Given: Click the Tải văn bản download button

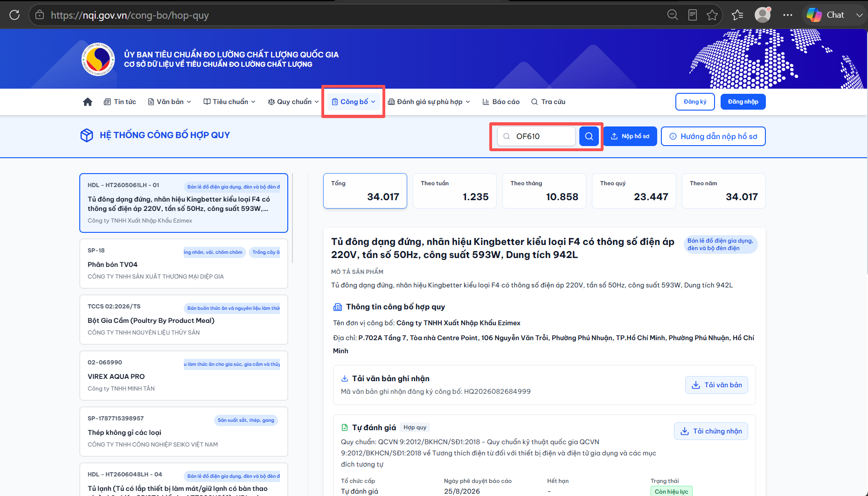Looking at the screenshot, I should pyautogui.click(x=716, y=385).
